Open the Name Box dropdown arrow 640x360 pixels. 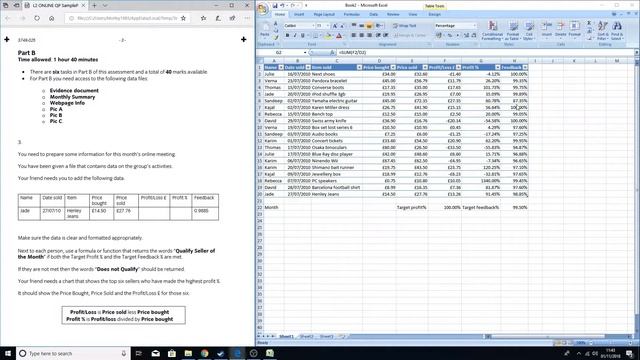point(305,53)
